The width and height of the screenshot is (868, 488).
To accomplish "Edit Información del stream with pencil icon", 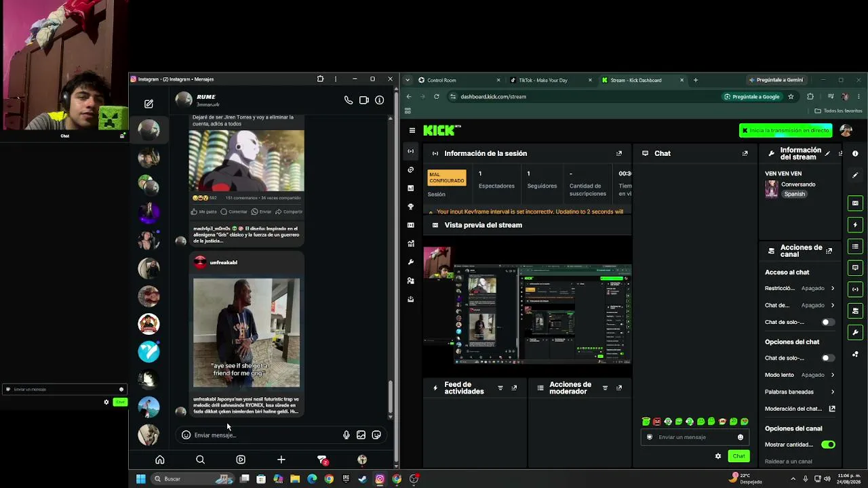I will point(827,154).
